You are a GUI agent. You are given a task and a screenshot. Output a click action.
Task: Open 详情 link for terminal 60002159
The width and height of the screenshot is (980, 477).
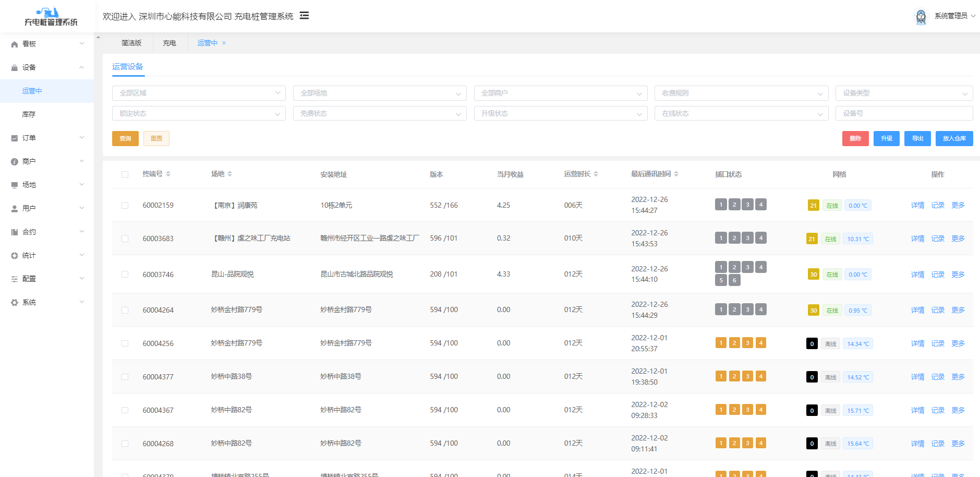point(918,206)
